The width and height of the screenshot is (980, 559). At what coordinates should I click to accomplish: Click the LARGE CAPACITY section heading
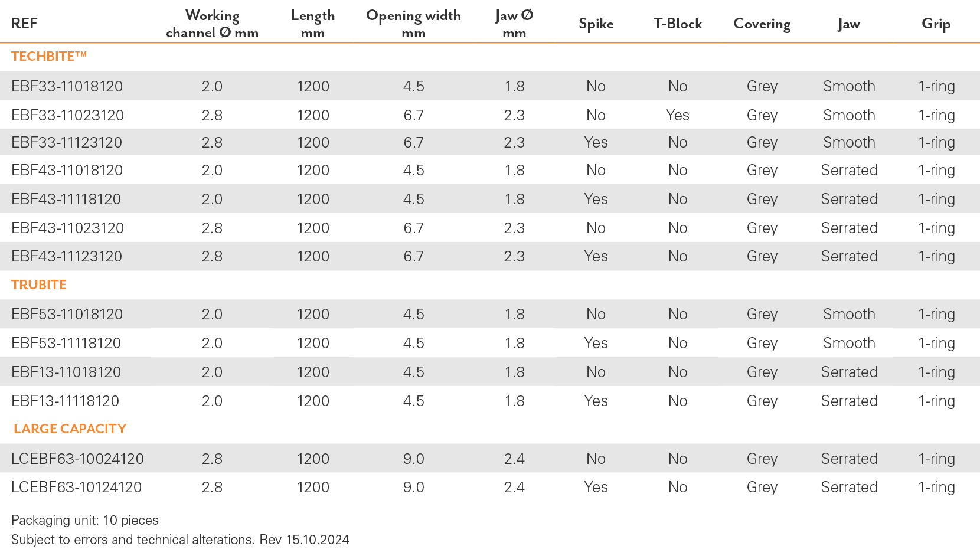tap(70, 429)
